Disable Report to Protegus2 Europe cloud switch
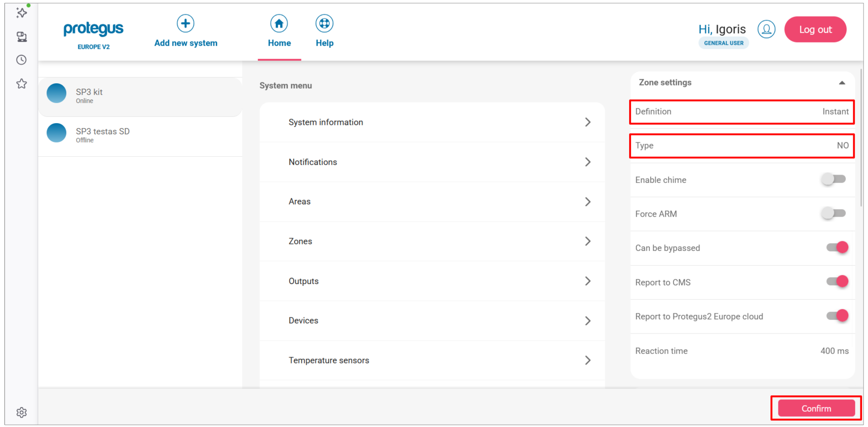Viewport: 868px width, 427px height. tap(837, 316)
